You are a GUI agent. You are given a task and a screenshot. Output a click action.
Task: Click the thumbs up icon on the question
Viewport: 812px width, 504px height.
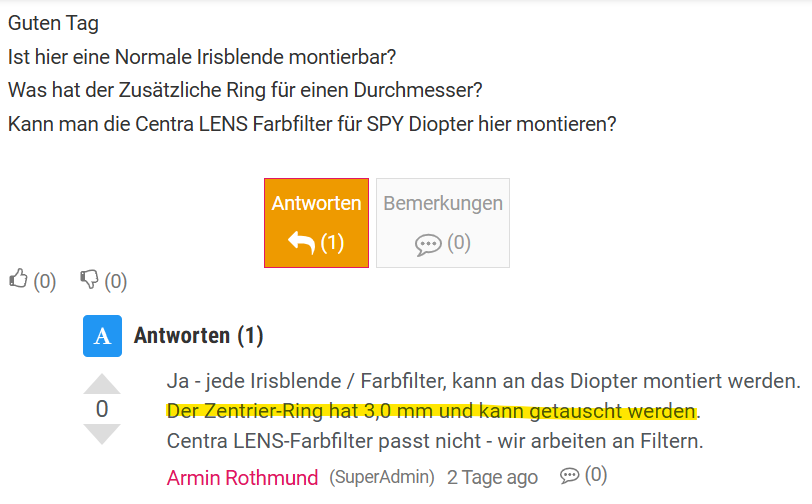pos(18,280)
